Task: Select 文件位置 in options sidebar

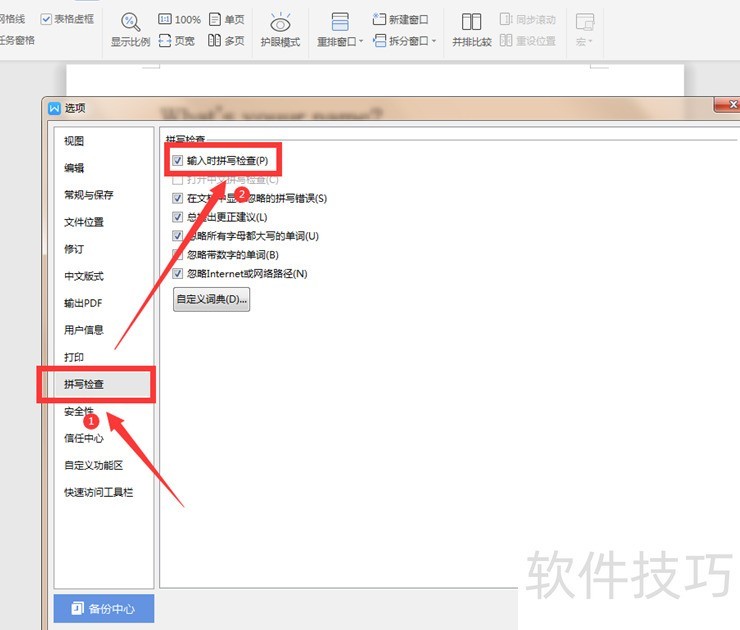Action: click(x=84, y=222)
